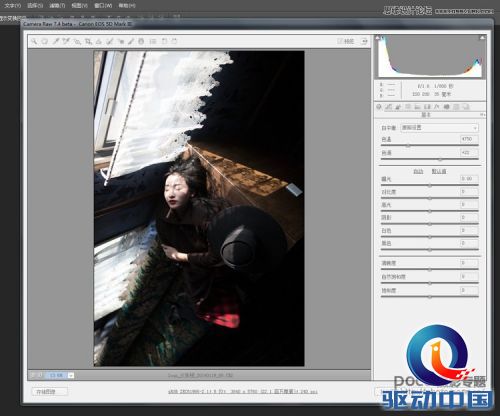Select the Straighten tool
500x416 pixels.
[99, 41]
